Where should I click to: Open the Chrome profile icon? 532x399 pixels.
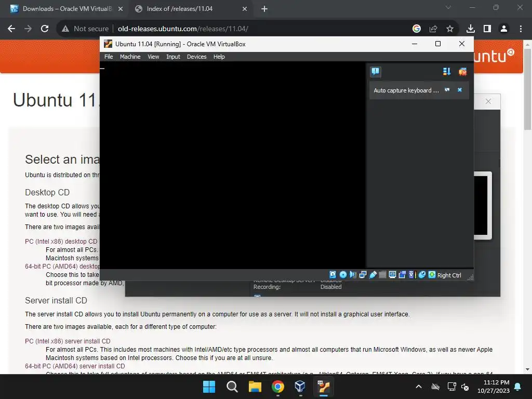[x=504, y=29]
